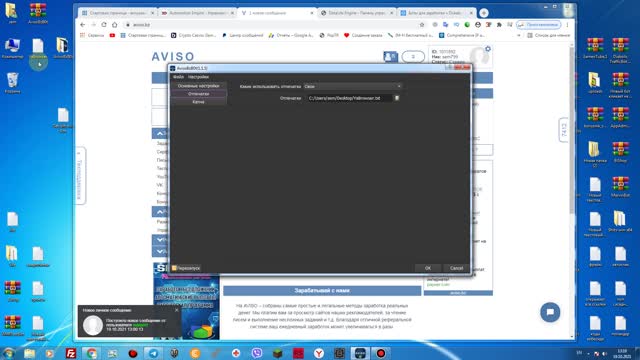This screenshot has height=360, width=640.
Task: Select the Отпечатки section
Action: (198, 94)
